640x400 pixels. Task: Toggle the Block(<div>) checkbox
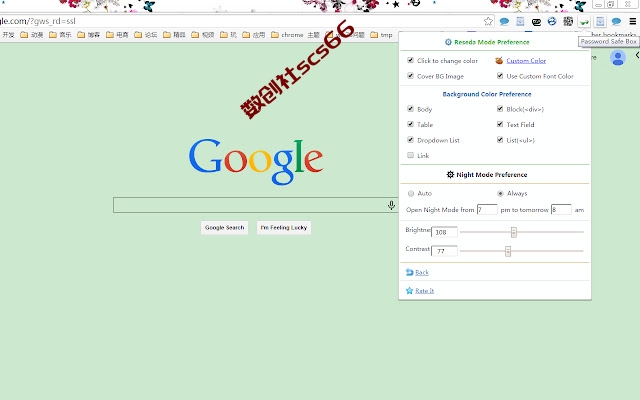(x=500, y=109)
